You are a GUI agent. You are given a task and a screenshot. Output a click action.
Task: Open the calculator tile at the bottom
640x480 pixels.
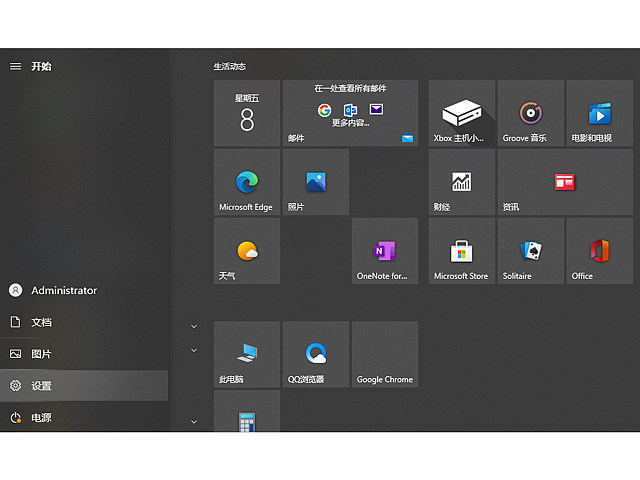(x=247, y=411)
